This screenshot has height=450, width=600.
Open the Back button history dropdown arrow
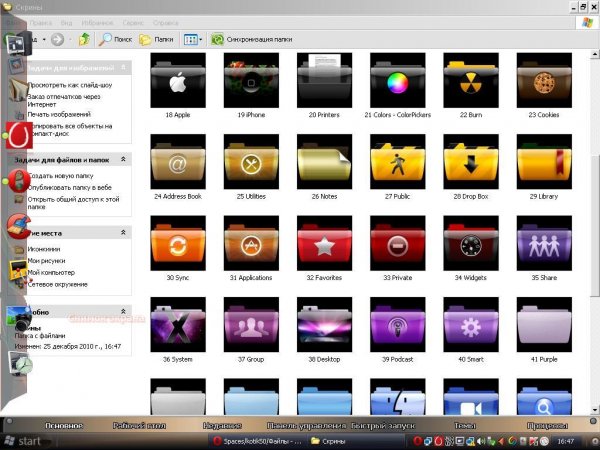[44, 39]
